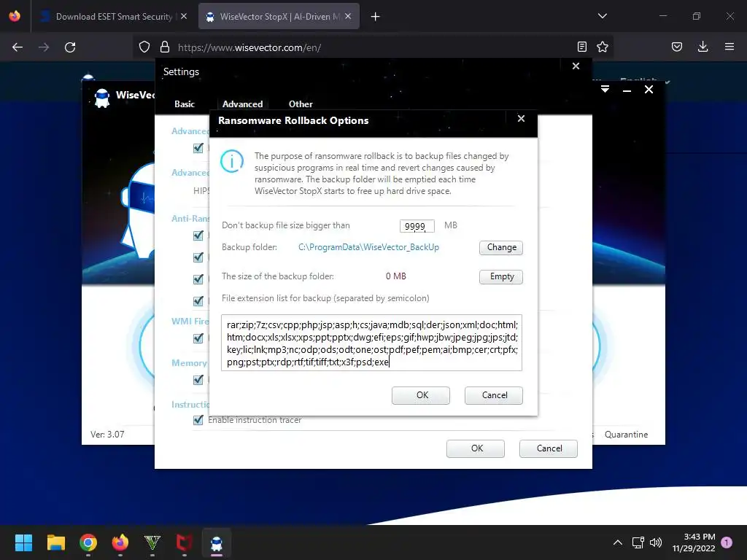Toggle the checkbox under WMI Firewall section
The height and width of the screenshot is (560, 747).
(198, 338)
